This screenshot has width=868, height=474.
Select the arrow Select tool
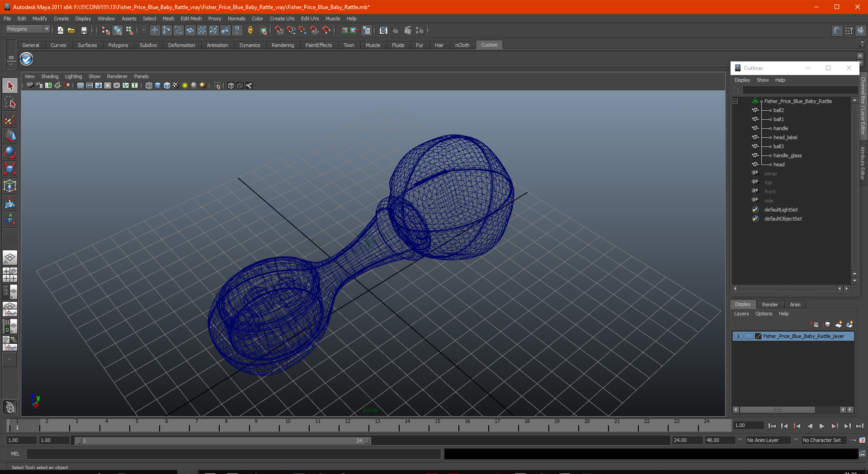pyautogui.click(x=10, y=86)
